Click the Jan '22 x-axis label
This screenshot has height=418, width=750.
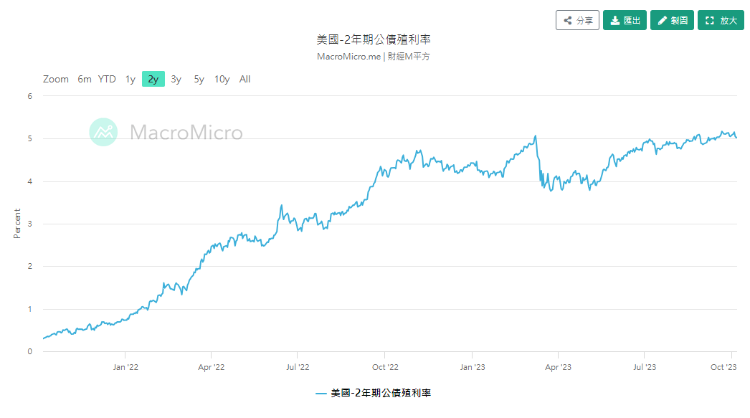pyautogui.click(x=125, y=367)
